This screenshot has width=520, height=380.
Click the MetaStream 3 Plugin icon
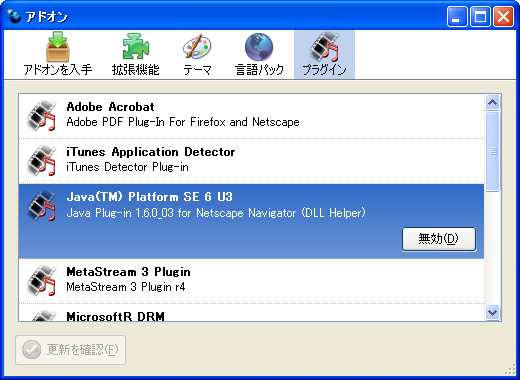click(41, 280)
